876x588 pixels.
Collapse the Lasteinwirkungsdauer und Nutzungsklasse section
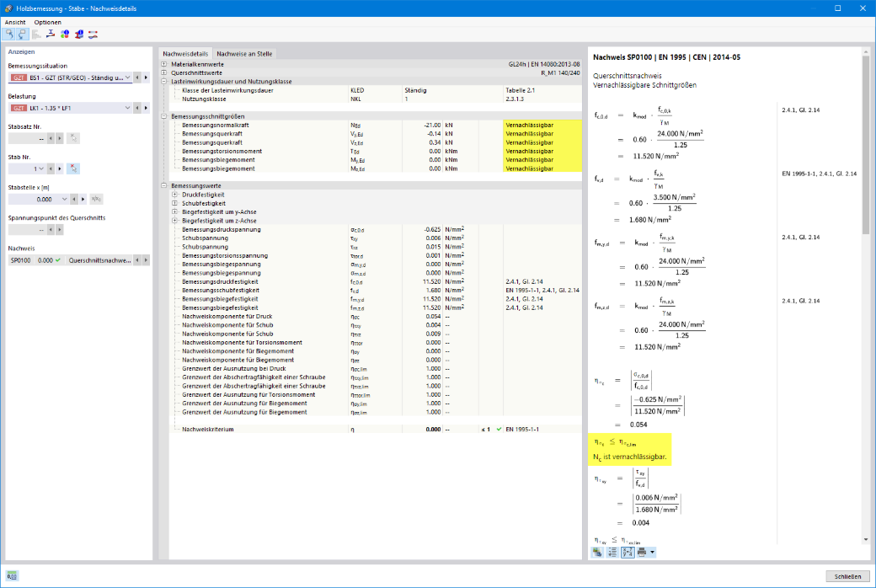(164, 82)
